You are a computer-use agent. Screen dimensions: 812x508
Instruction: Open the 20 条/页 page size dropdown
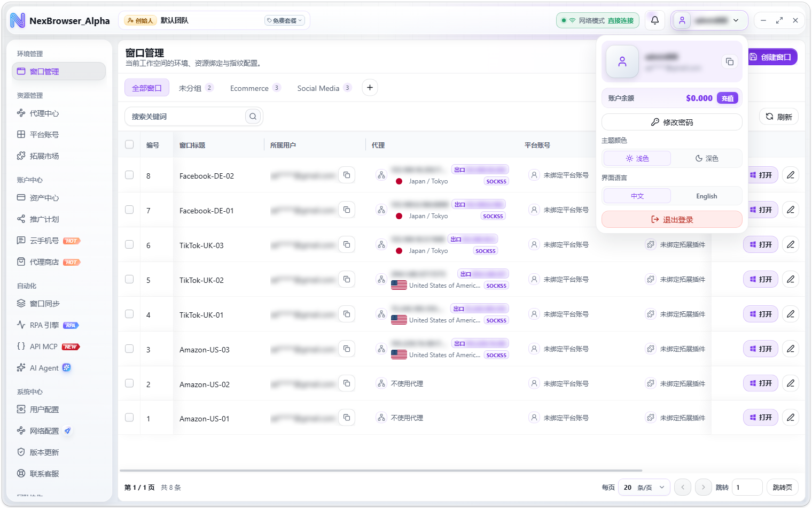click(x=644, y=487)
